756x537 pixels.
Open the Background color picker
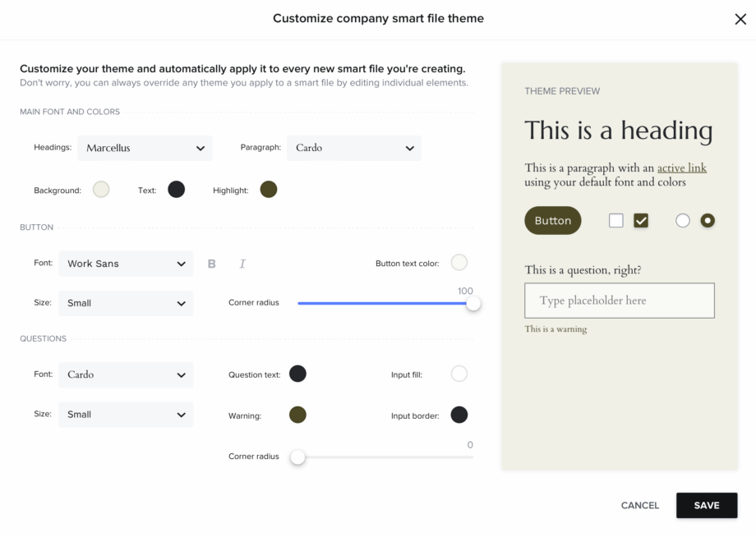click(x=101, y=190)
